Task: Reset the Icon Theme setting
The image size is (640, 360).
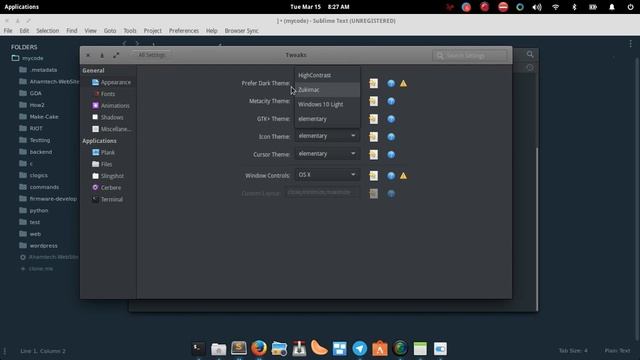Action: (373, 136)
